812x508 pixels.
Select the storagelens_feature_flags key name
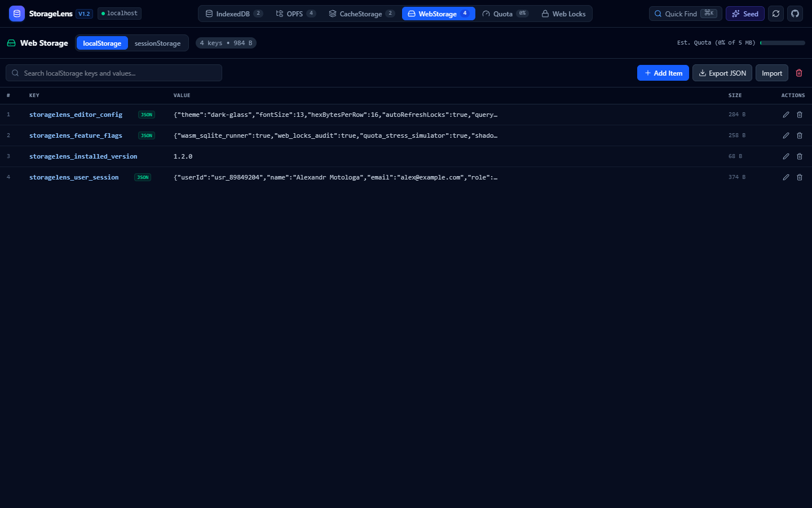[x=76, y=135]
